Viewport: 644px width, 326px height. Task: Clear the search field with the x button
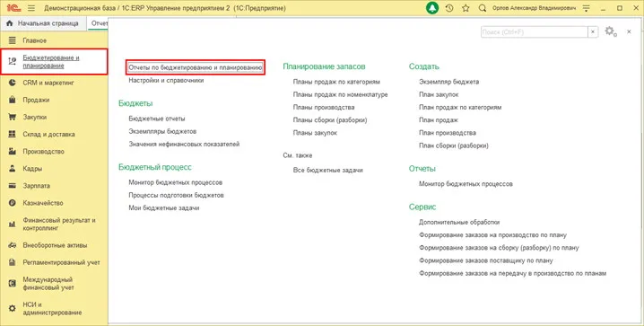tap(593, 32)
